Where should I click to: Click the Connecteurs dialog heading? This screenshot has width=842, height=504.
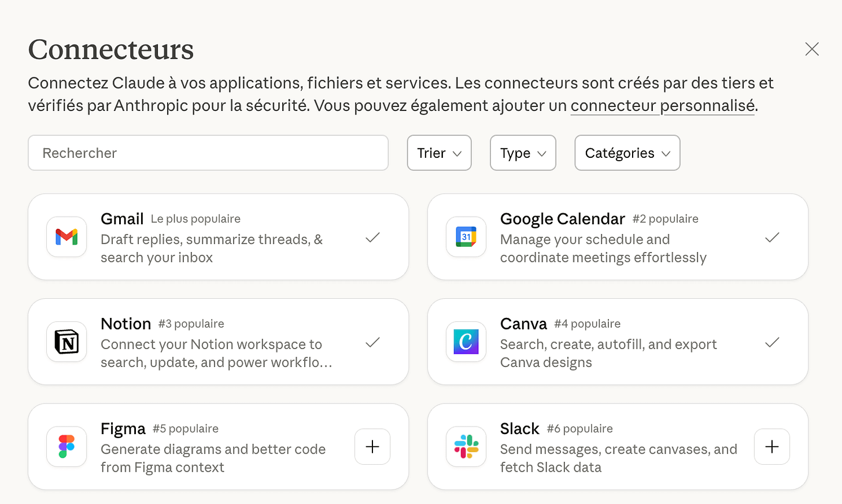[111, 49]
